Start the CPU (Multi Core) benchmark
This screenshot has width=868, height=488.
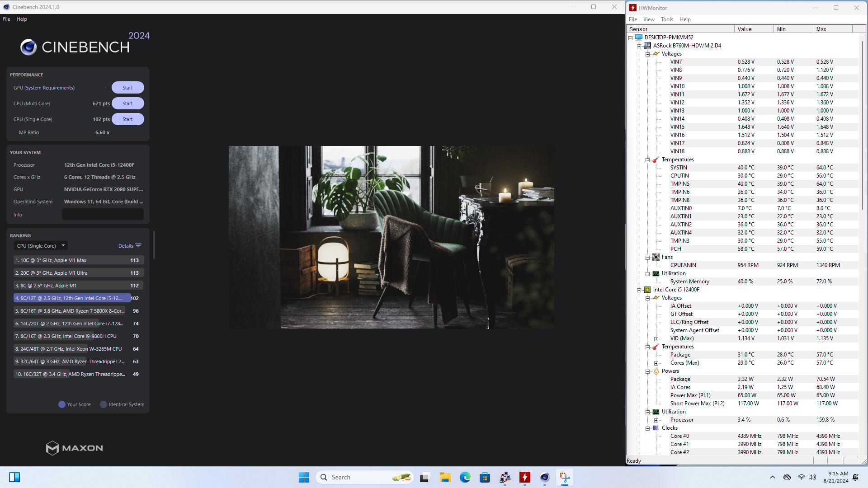click(x=127, y=103)
